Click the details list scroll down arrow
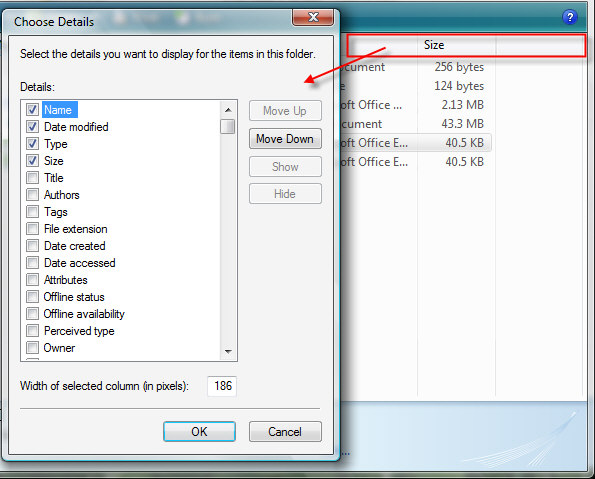 228,351
